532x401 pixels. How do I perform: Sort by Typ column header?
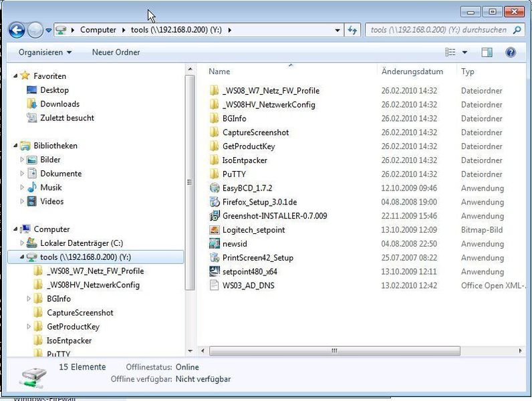tap(467, 72)
